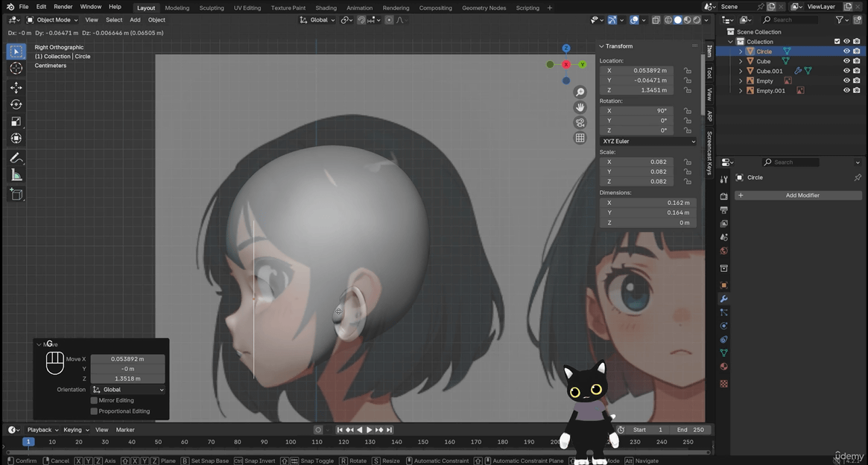This screenshot has height=465, width=868.
Task: Activate the Rotate tool
Action: pos(16,104)
